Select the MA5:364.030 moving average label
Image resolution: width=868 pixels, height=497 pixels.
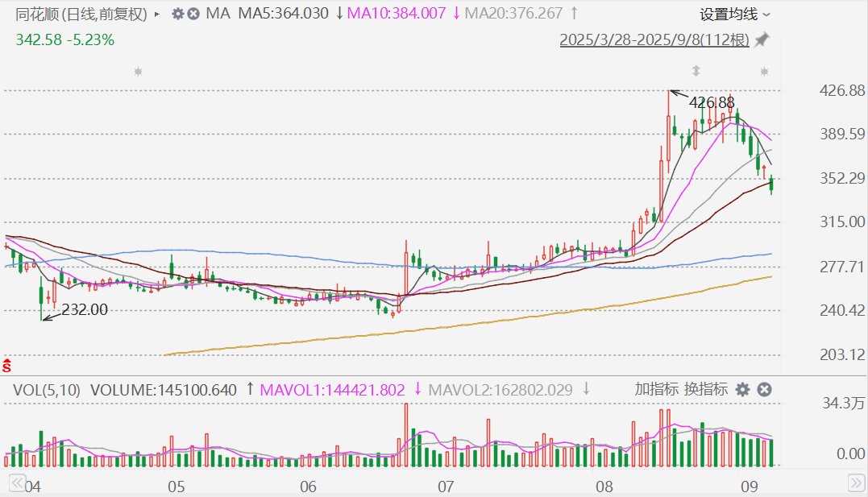tap(283, 13)
